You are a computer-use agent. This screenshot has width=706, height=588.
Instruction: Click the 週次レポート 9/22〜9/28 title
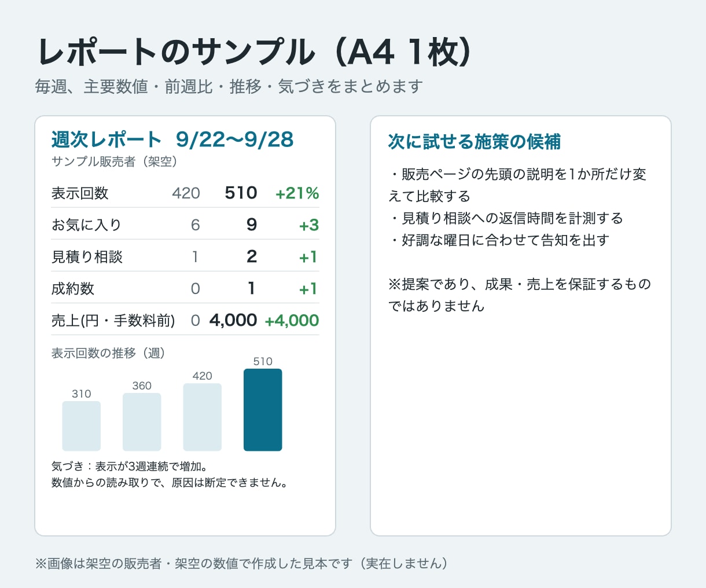tap(172, 139)
